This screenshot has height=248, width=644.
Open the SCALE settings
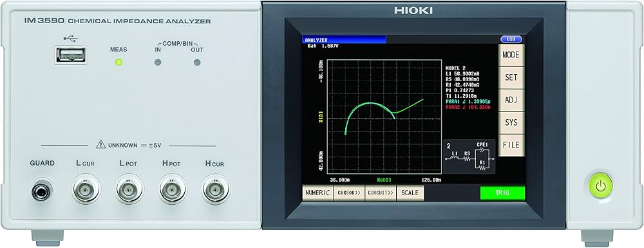coord(410,193)
